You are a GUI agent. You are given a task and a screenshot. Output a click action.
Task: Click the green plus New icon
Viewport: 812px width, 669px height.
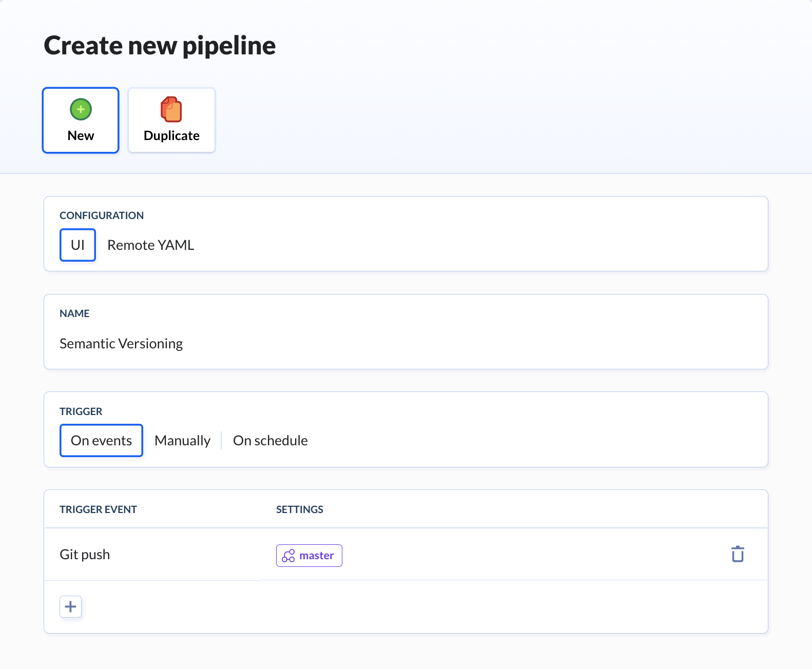[81, 109]
